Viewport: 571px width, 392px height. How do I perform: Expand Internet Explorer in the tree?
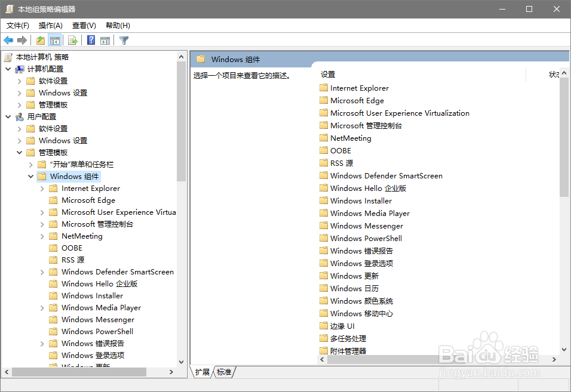(42, 189)
